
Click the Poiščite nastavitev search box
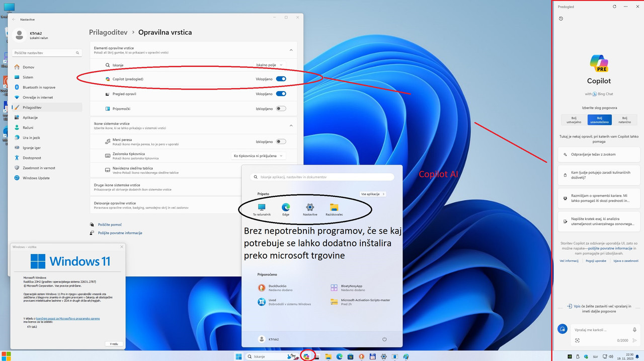tap(46, 53)
